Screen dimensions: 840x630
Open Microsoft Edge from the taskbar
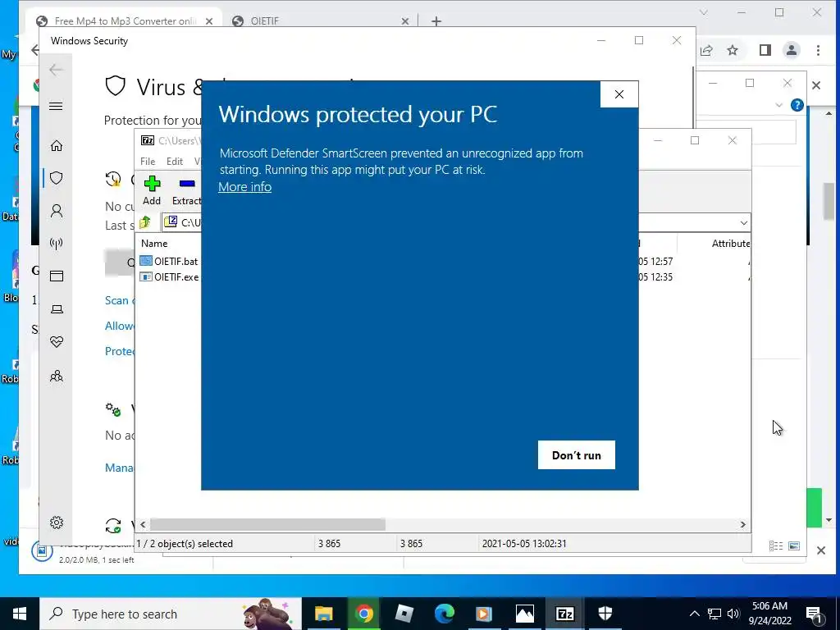444,614
